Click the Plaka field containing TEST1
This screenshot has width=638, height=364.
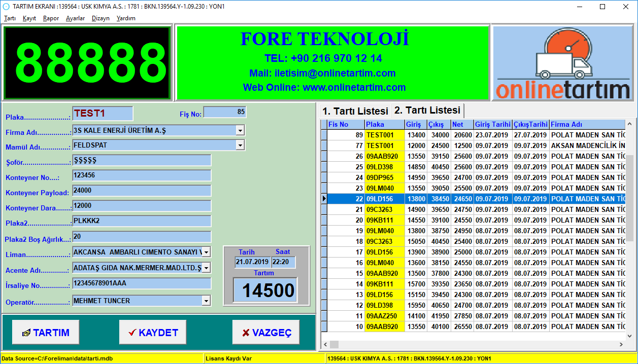point(103,113)
